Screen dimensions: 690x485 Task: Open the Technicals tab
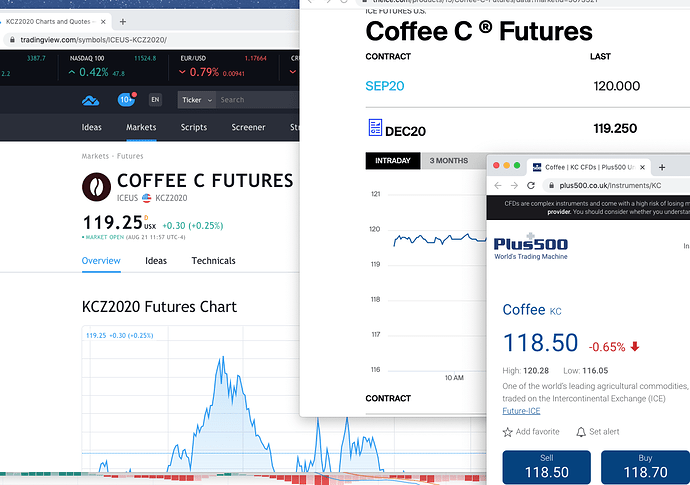213,261
